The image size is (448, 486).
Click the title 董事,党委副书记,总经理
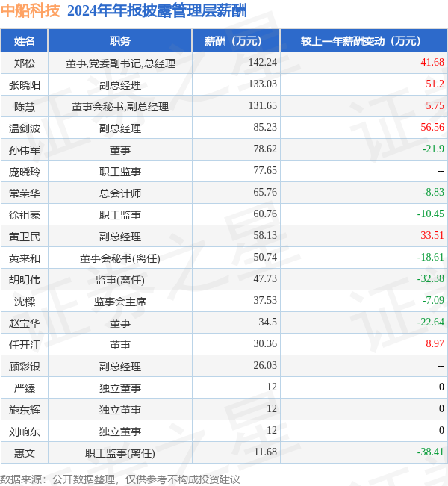tap(120, 63)
